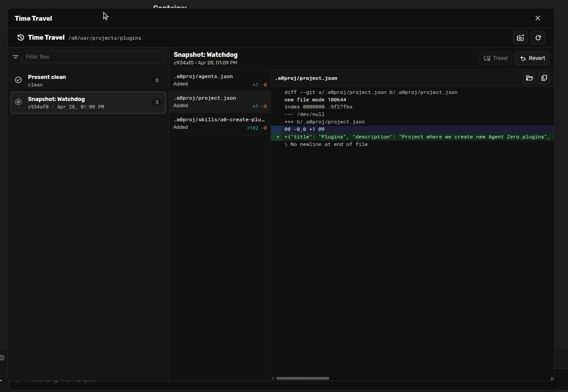Click the '+++ b/.a0proj/project.json' line
Viewport: 568px width, 392px height.
pos(324,122)
